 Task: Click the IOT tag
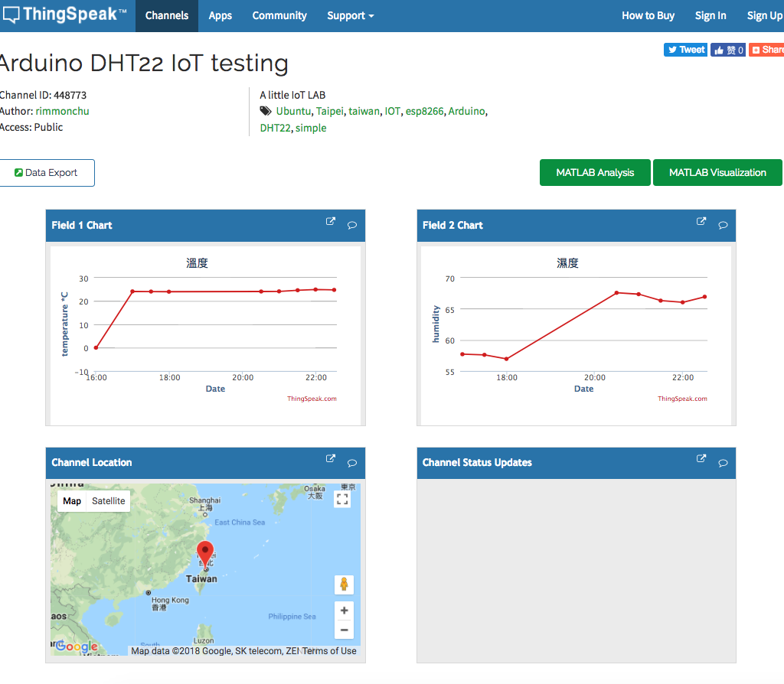pyautogui.click(x=393, y=111)
